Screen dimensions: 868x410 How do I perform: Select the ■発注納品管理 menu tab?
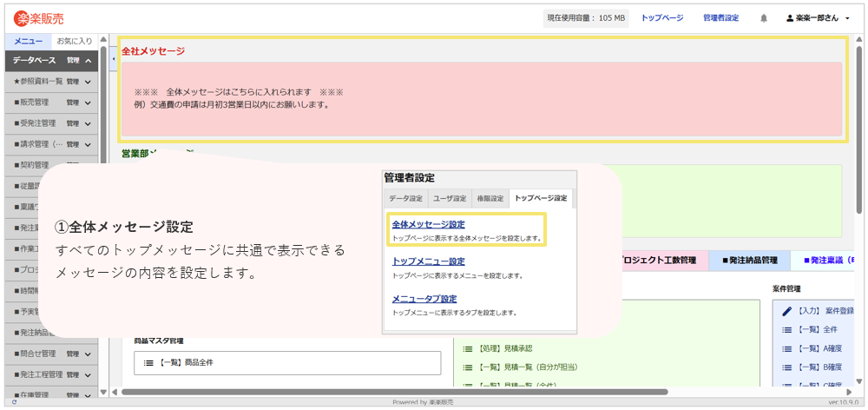750,260
